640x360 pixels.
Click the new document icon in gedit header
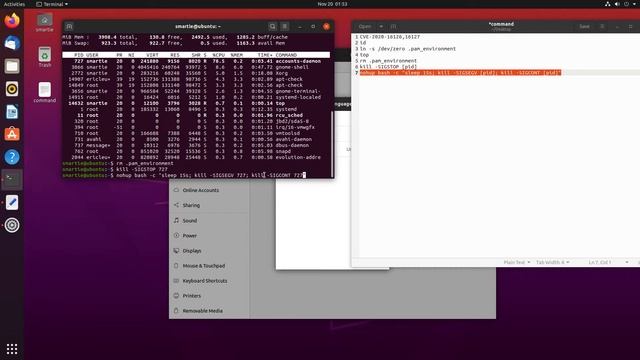[x=393, y=27]
